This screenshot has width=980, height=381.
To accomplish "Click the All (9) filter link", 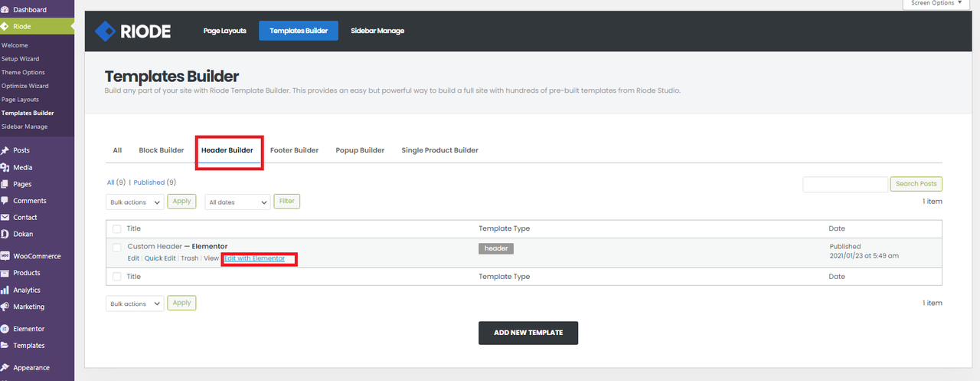I will (117, 182).
